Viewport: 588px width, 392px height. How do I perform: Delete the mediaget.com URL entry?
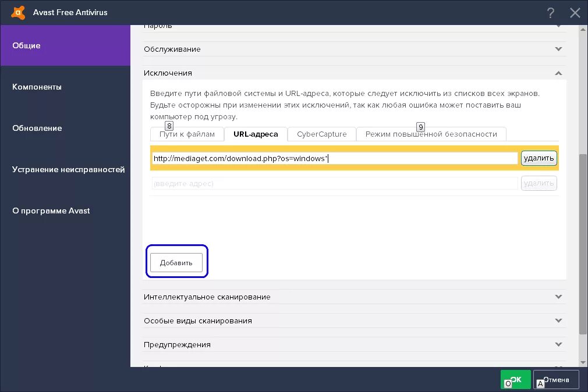[x=539, y=158]
